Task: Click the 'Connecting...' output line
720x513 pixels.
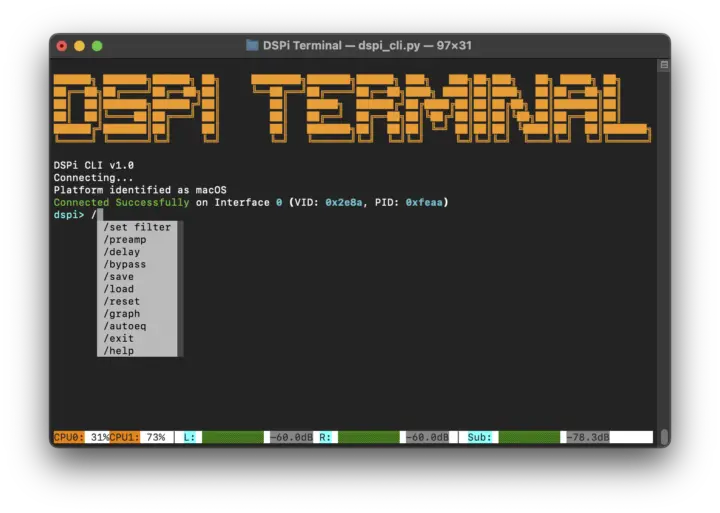Action: tap(93, 178)
